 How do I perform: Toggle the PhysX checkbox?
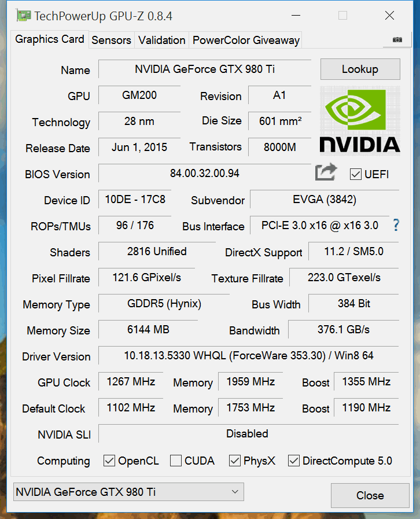click(x=235, y=461)
